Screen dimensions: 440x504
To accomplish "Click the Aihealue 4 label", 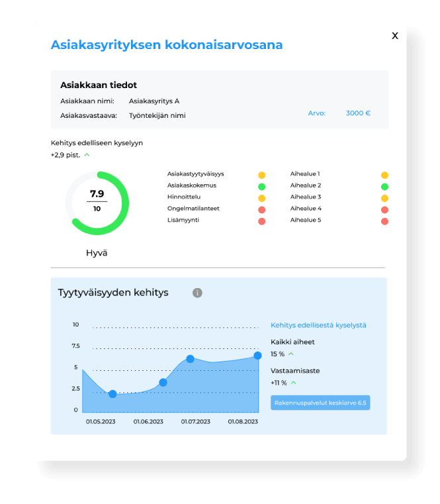I will [x=306, y=209].
